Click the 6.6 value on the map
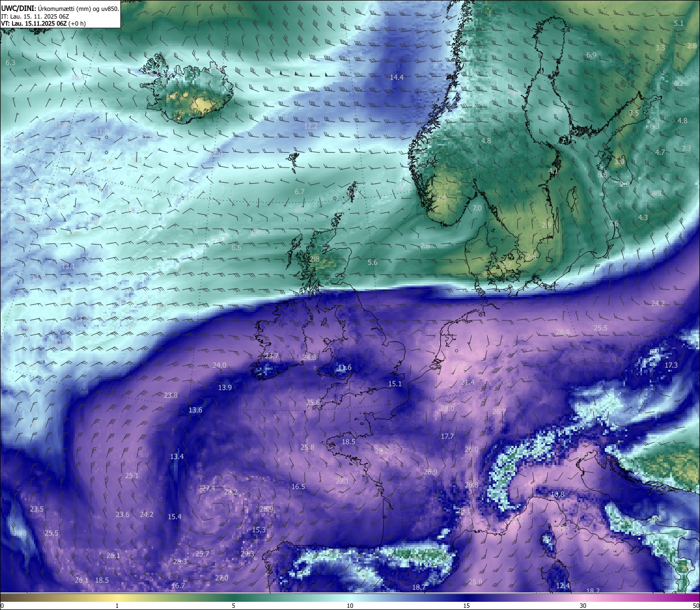The width and height of the screenshot is (700, 610). click(x=236, y=247)
